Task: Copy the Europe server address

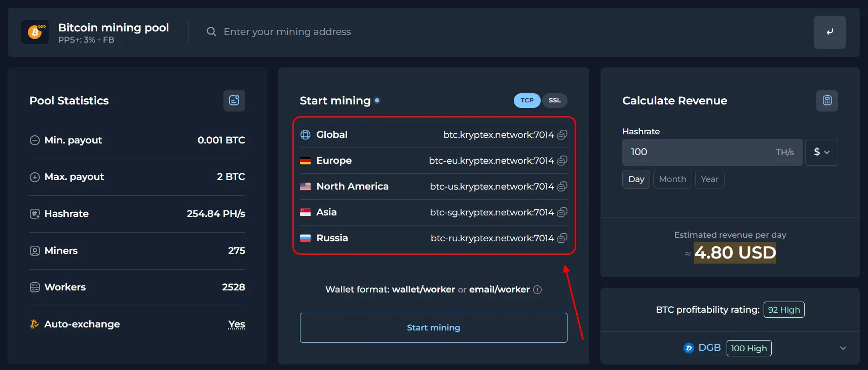Action: point(562,161)
